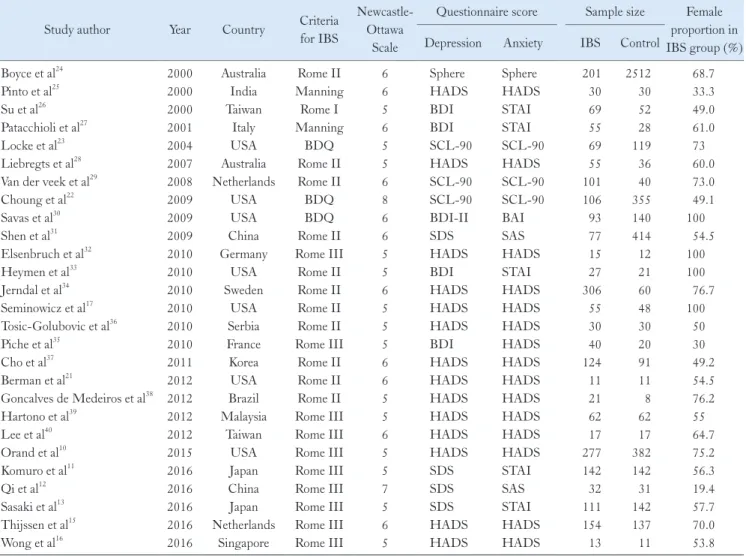This screenshot has width=746, height=556.
Task: Click the 'Sample size' group header
Action: 615,12
